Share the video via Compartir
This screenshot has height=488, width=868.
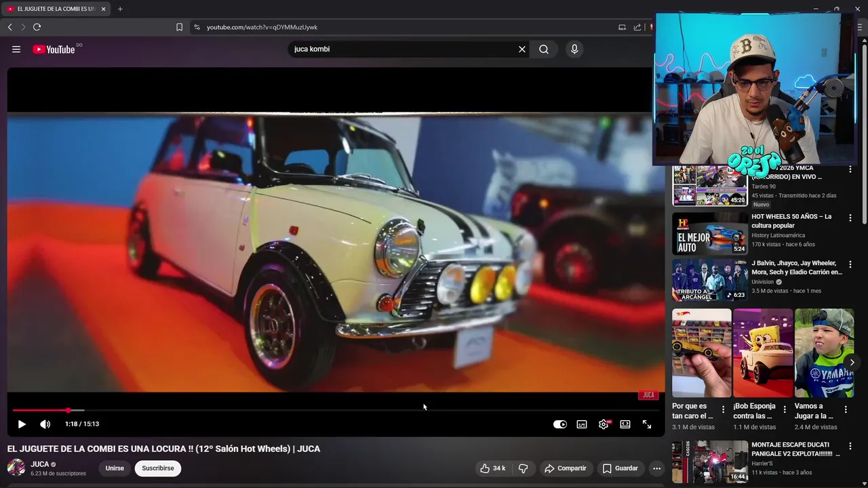point(566,468)
